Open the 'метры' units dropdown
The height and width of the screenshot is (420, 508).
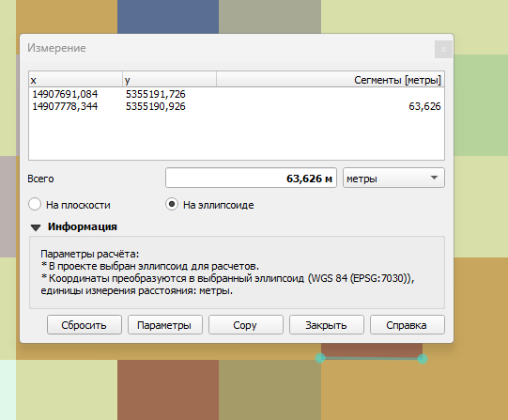(393, 178)
